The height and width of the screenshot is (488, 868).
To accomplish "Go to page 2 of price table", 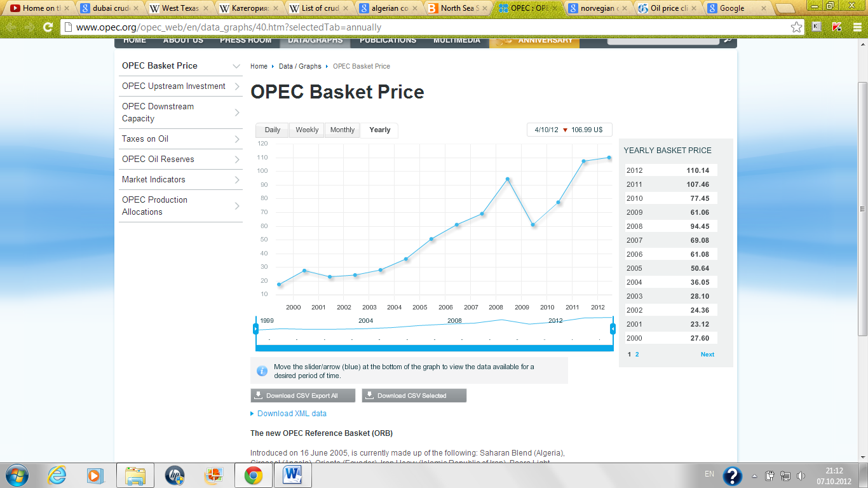I will tap(637, 355).
